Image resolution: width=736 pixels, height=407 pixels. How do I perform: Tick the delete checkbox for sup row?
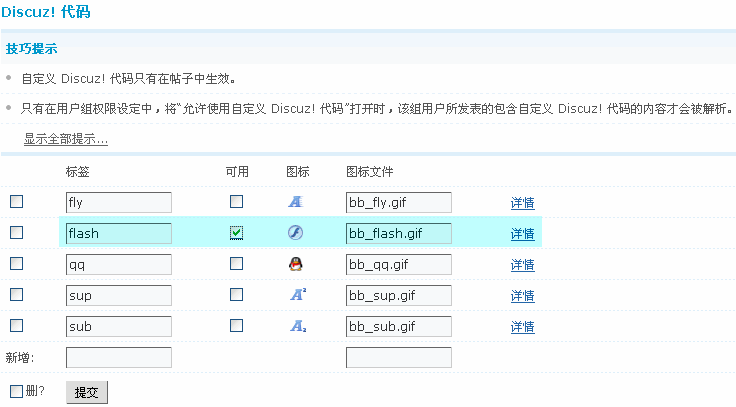[16, 295]
